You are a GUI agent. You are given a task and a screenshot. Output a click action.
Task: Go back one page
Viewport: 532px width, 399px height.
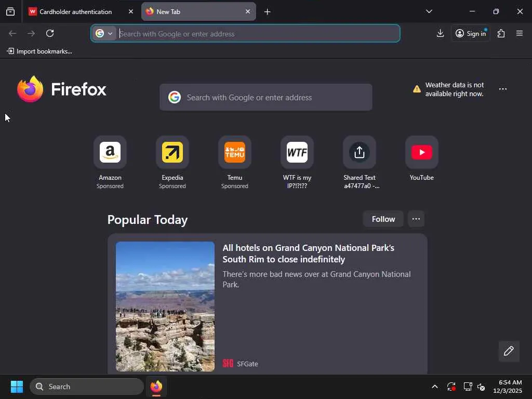click(12, 33)
